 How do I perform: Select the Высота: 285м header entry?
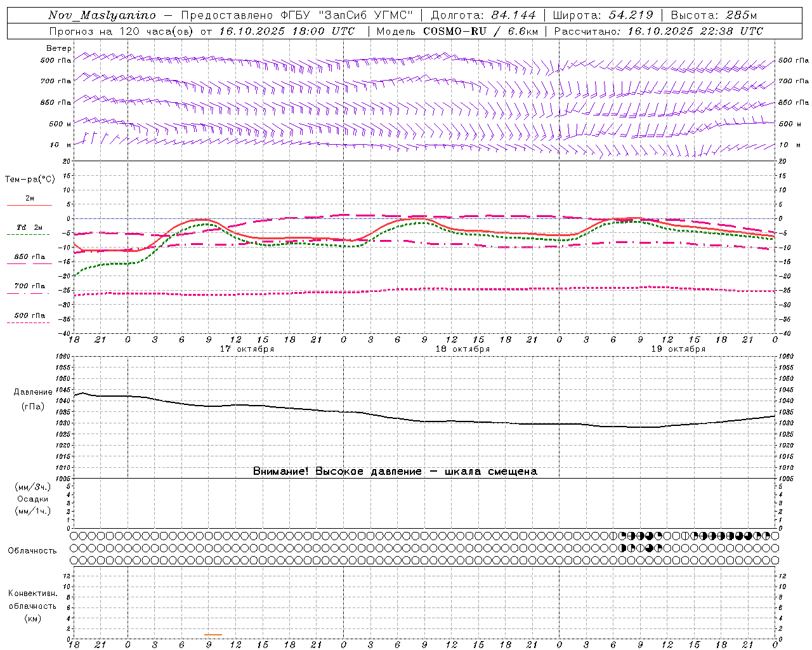click(714, 15)
